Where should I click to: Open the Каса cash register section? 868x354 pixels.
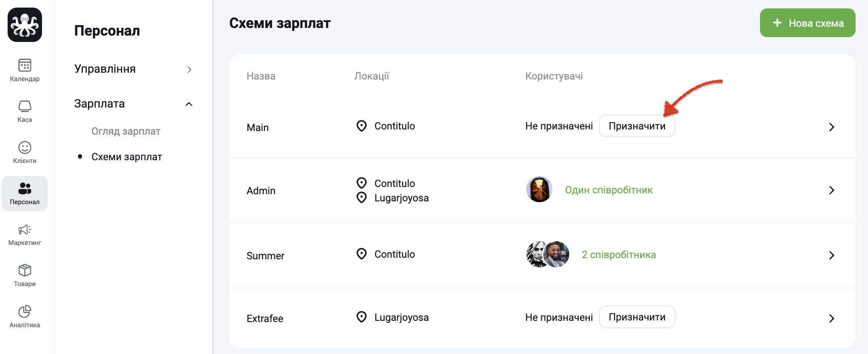click(25, 111)
